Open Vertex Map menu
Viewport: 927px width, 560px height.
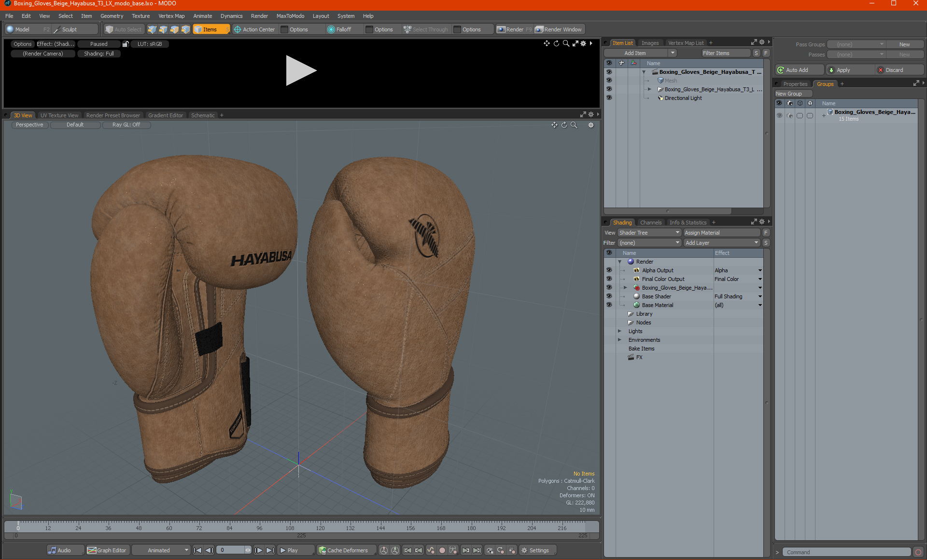[171, 16]
